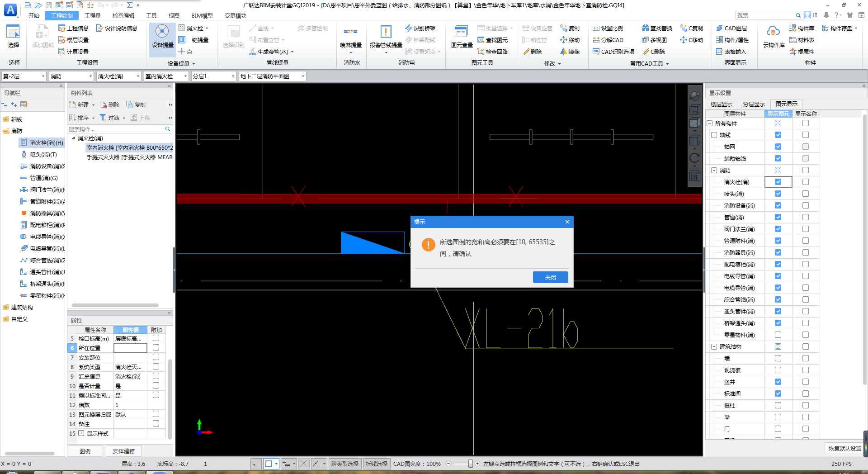Click the 删除 tool in the 修改 group
Image resolution: width=868 pixels, height=474 pixels.
pos(532,52)
